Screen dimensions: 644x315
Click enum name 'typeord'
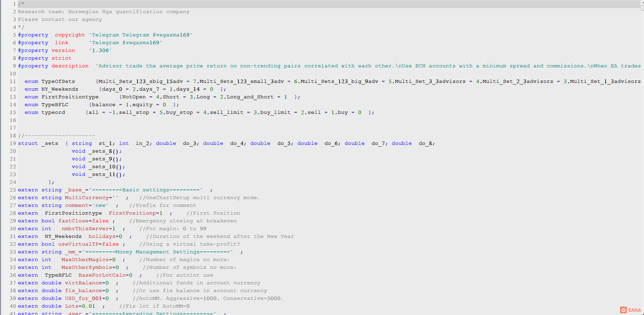(x=53, y=113)
